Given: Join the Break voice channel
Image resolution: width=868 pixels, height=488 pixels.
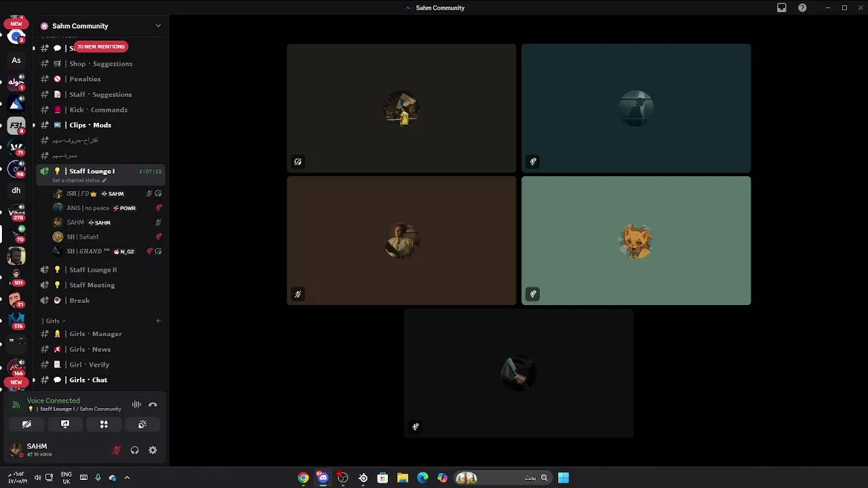Looking at the screenshot, I should coord(100,300).
